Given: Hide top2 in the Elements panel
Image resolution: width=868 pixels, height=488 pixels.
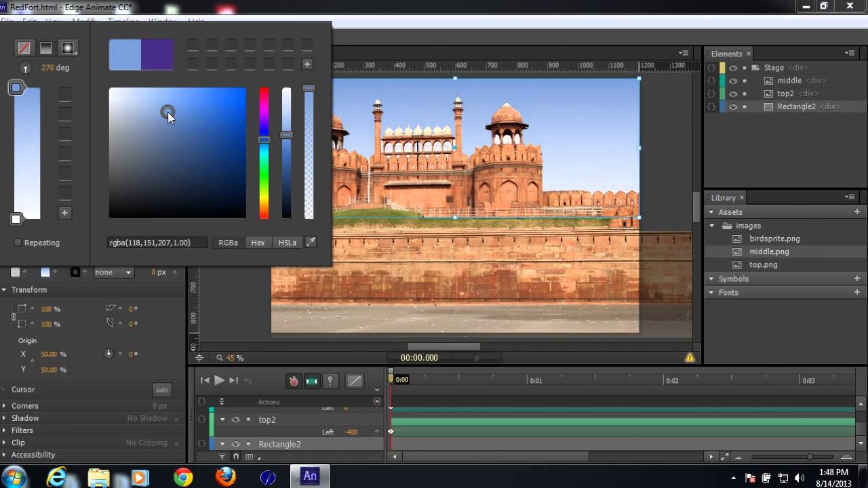Looking at the screenshot, I should tap(733, 94).
